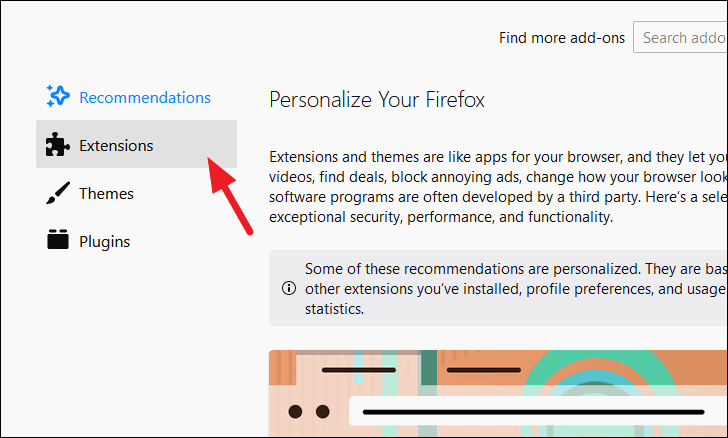The width and height of the screenshot is (728, 438).
Task: Click the info circle icon in notice
Action: coord(289,288)
